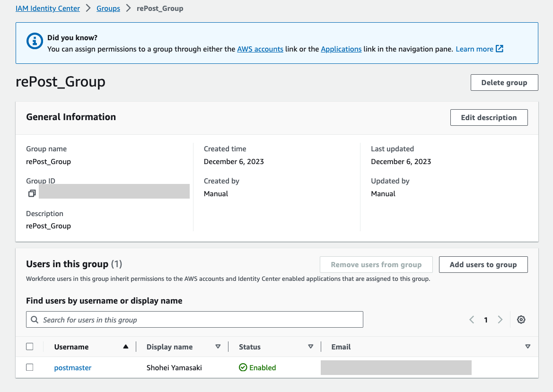This screenshot has width=553, height=392.
Task: Select the checkbox for user postmaster
Action: pyautogui.click(x=30, y=367)
